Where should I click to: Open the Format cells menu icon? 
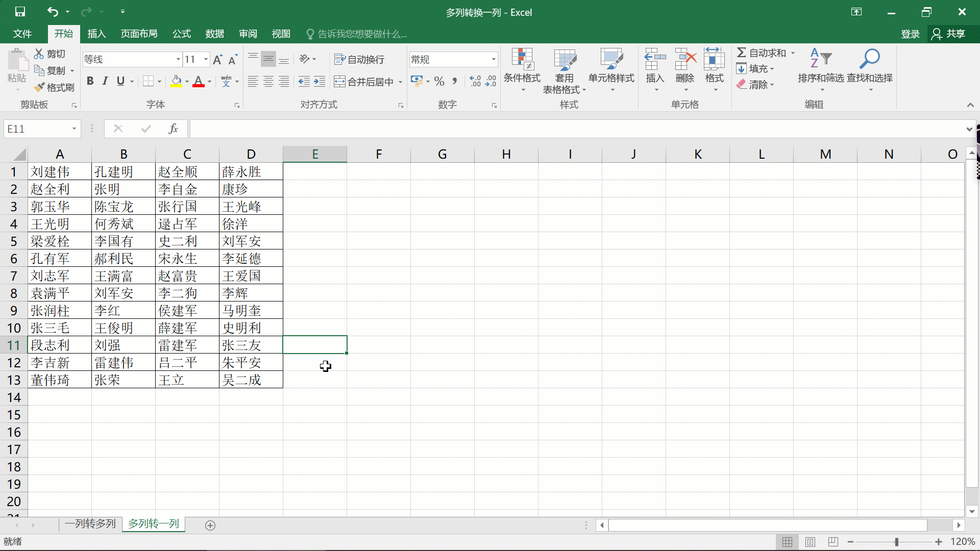(715, 60)
